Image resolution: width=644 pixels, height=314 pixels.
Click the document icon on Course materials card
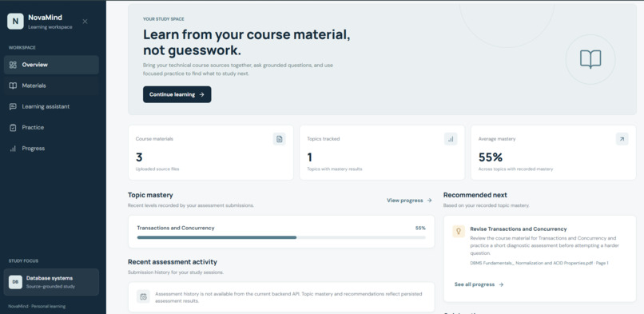point(280,139)
